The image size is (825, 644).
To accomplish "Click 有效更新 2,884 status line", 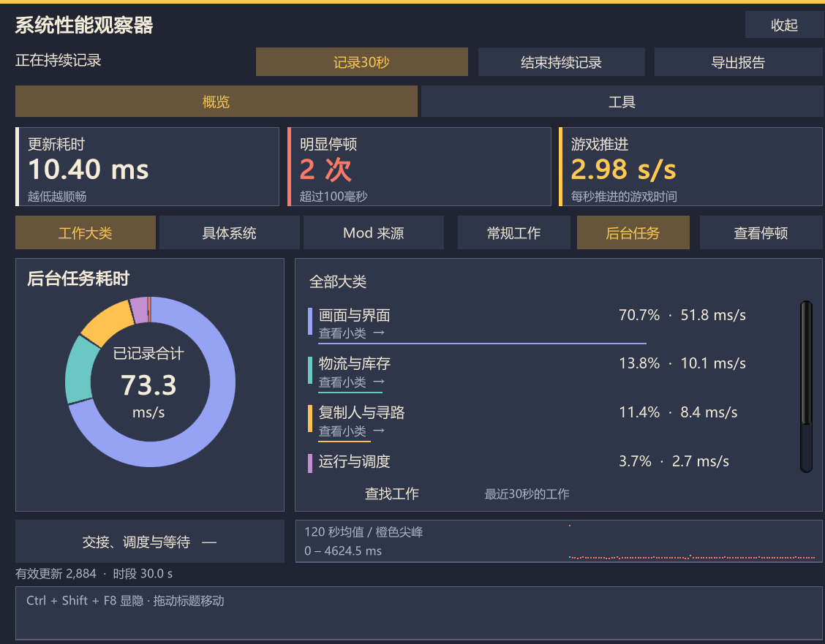I will [x=94, y=574].
